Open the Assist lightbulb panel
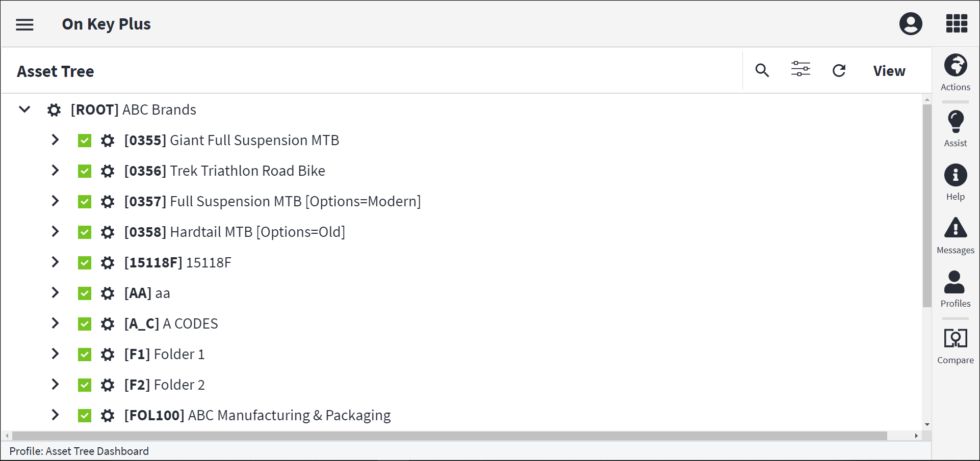The width and height of the screenshot is (980, 461). click(x=956, y=129)
